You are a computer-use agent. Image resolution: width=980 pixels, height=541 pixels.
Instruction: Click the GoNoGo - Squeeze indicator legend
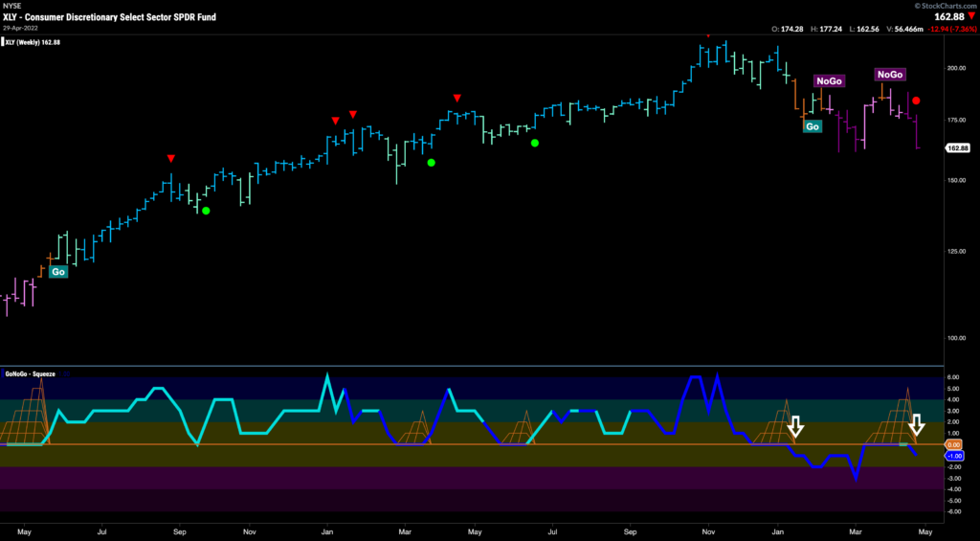[x=32, y=374]
